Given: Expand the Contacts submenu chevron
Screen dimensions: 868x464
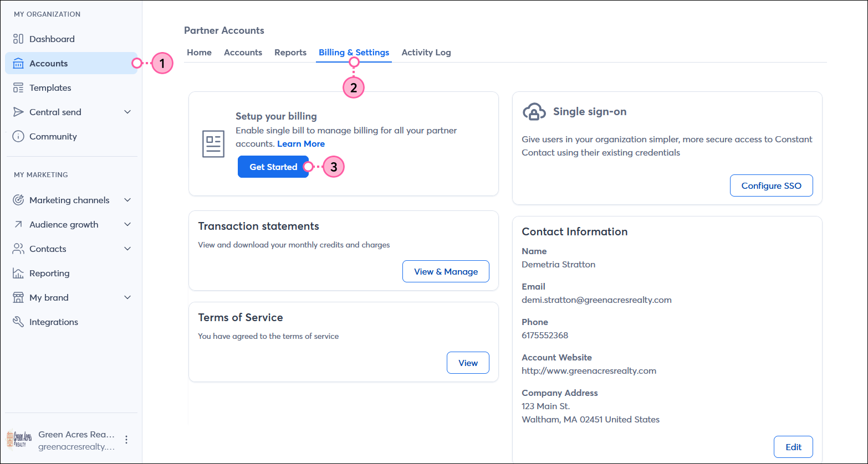Looking at the screenshot, I should (127, 249).
